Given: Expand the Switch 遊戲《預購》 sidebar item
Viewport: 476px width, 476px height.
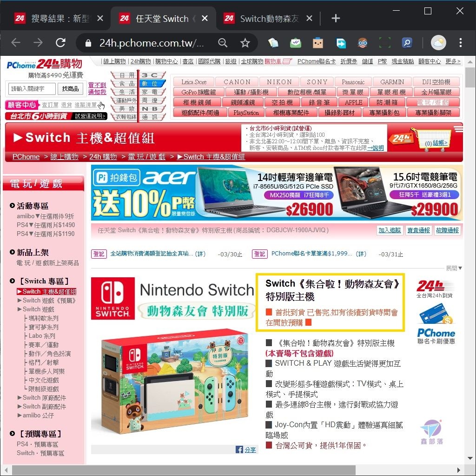Looking at the screenshot, I should tap(46, 300).
